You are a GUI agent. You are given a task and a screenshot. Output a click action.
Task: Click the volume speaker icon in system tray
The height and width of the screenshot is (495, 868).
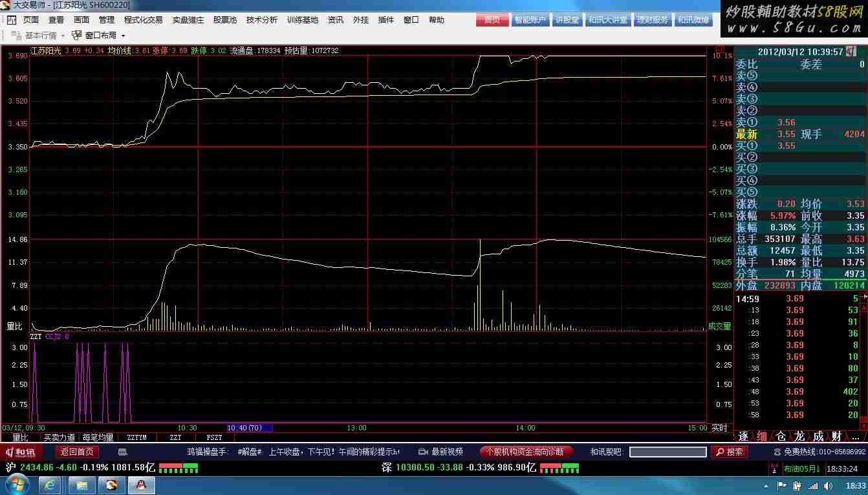pyautogui.click(x=830, y=485)
